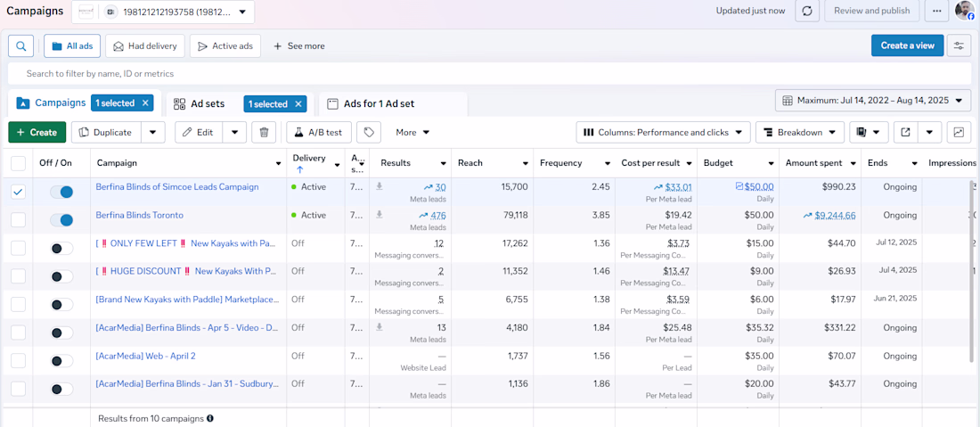This screenshot has height=427, width=980.
Task: Select the Had delivery view
Action: [145, 45]
